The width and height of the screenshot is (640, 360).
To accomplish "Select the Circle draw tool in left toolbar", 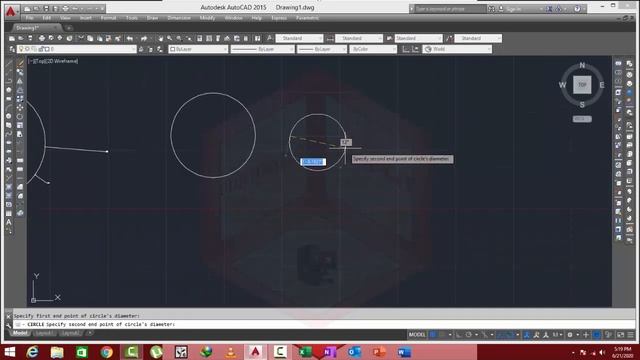I will [x=9, y=116].
